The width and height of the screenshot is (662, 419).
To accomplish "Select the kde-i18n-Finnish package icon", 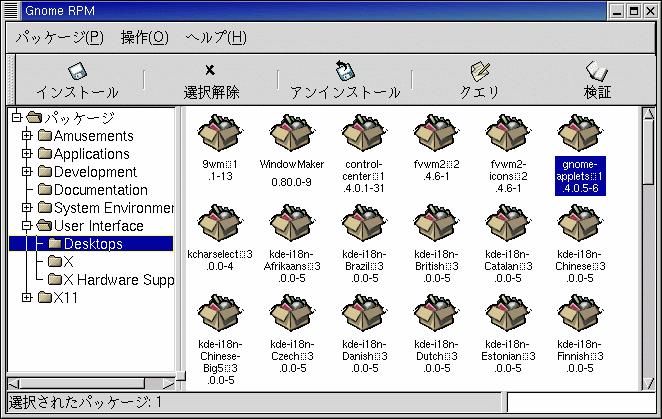I will click(580, 313).
